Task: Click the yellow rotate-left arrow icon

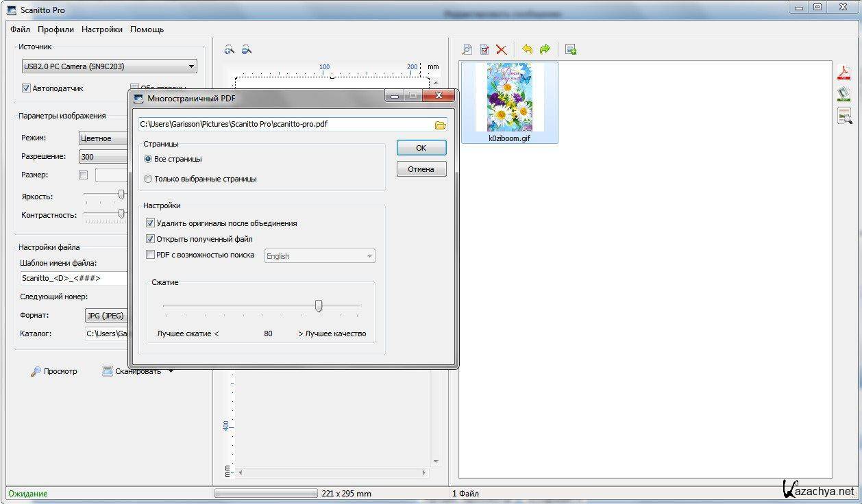Action: tap(527, 49)
